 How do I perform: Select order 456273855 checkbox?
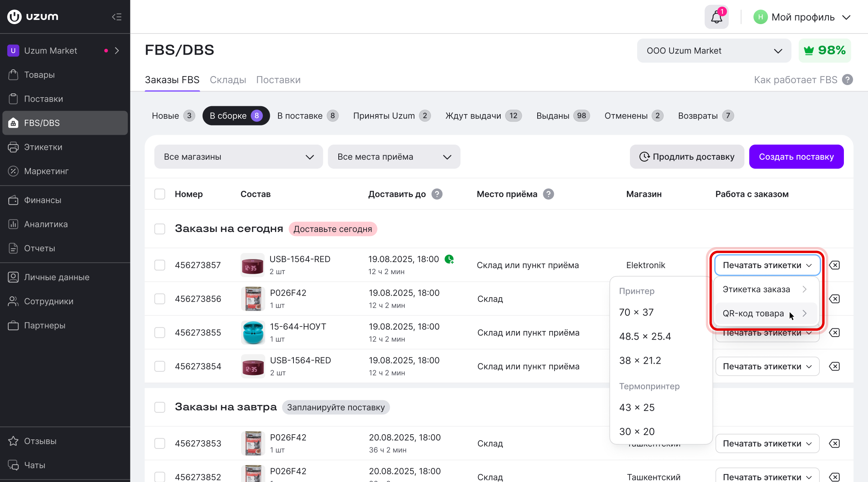coord(160,333)
